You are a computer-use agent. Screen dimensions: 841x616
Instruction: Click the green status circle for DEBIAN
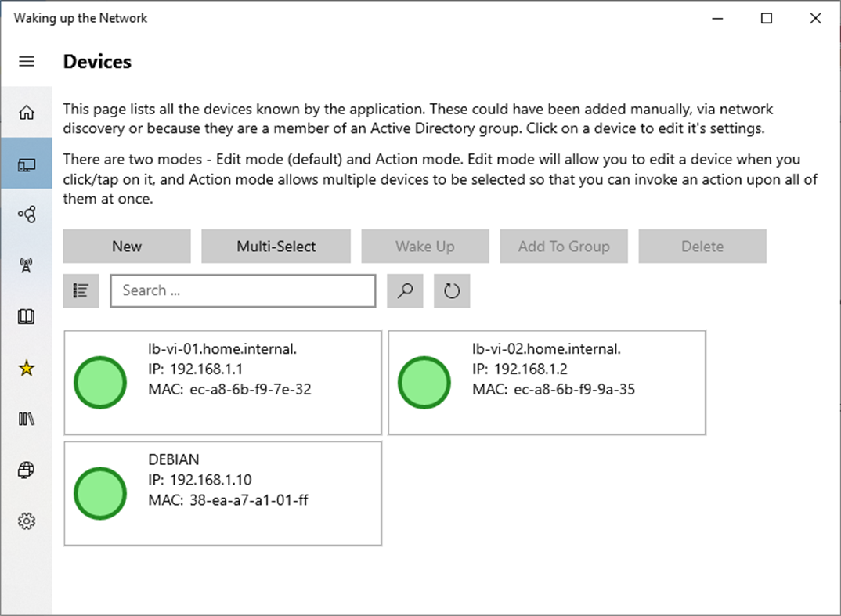pyautogui.click(x=100, y=493)
